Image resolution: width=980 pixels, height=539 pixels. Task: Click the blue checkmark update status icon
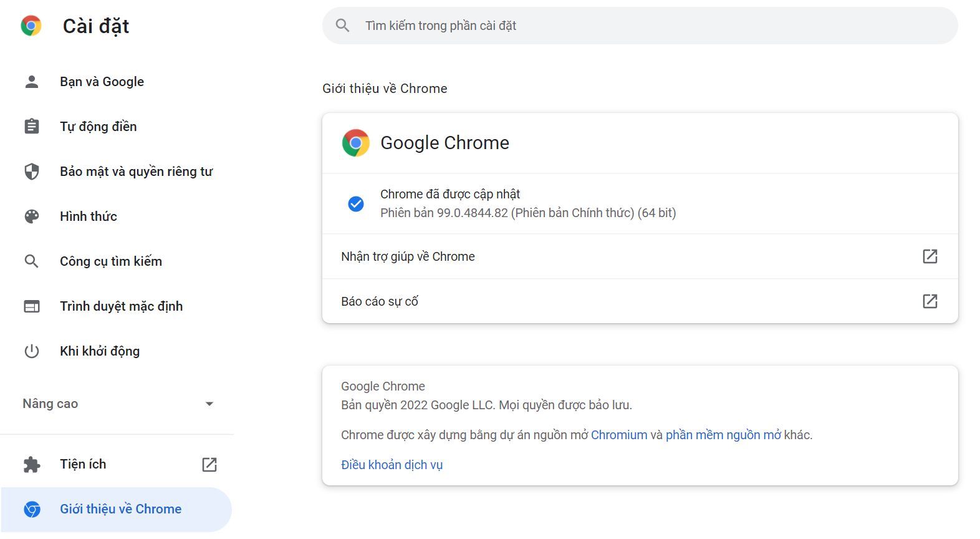356,204
